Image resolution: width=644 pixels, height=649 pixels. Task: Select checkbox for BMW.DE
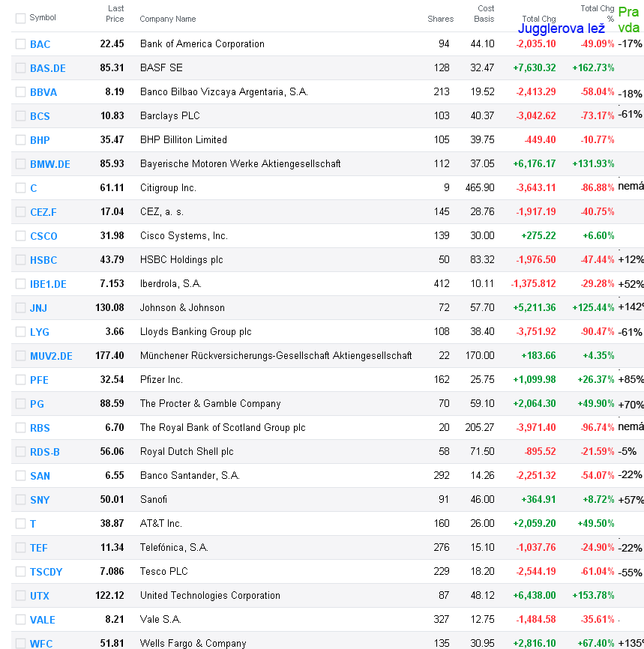click(x=20, y=164)
